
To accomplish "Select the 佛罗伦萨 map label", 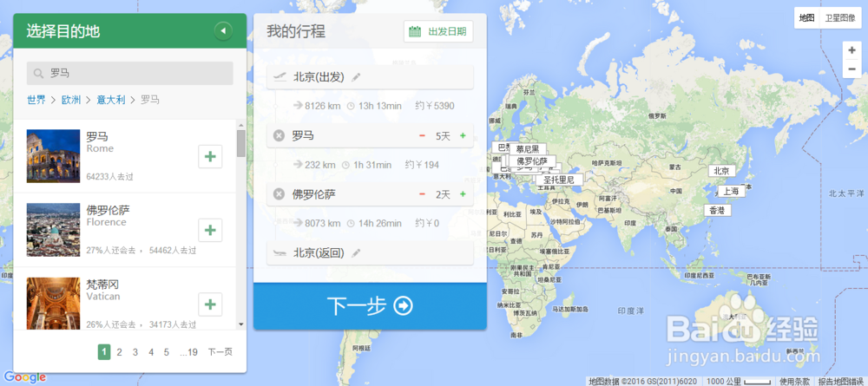I will [x=531, y=161].
